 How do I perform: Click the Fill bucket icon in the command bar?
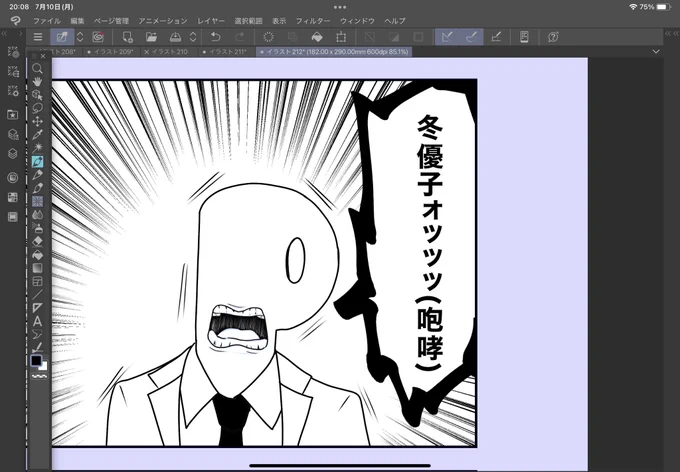pyautogui.click(x=317, y=37)
